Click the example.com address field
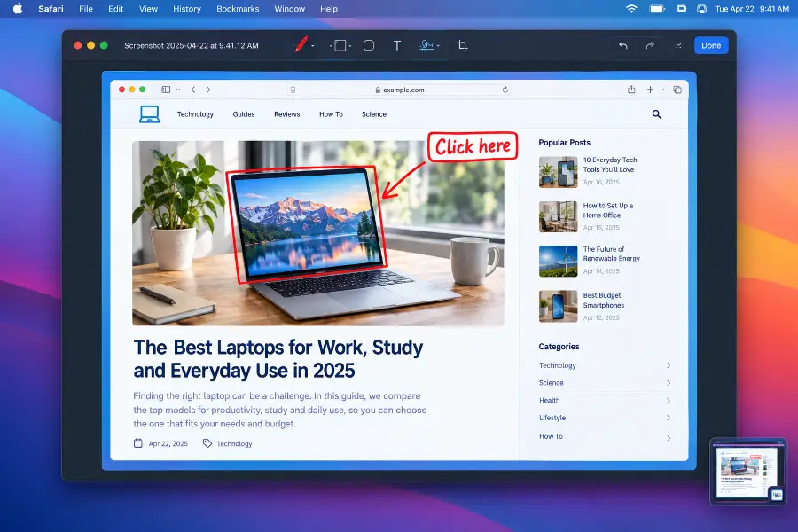Image resolution: width=798 pixels, height=532 pixels. [400, 90]
